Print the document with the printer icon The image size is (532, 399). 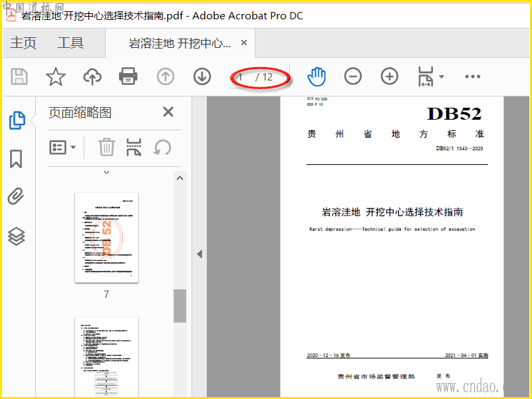tap(128, 76)
